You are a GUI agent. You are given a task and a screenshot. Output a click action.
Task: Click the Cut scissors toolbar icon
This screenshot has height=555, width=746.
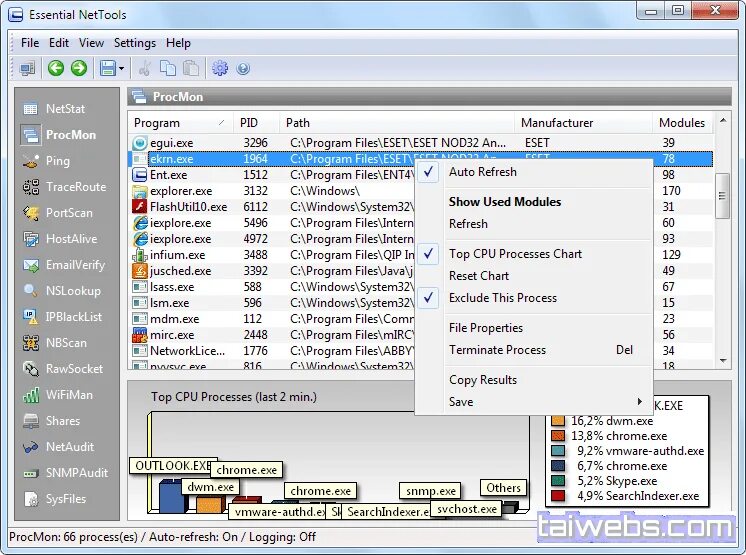145,68
